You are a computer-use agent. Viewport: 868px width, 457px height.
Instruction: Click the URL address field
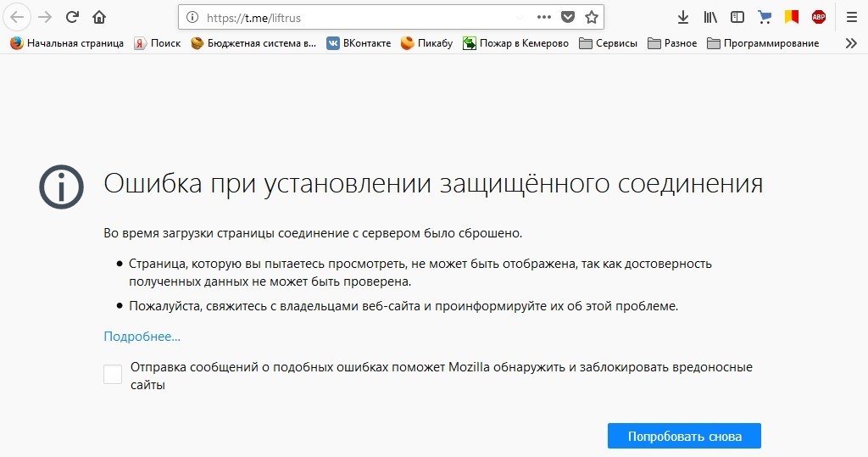pos(356,17)
